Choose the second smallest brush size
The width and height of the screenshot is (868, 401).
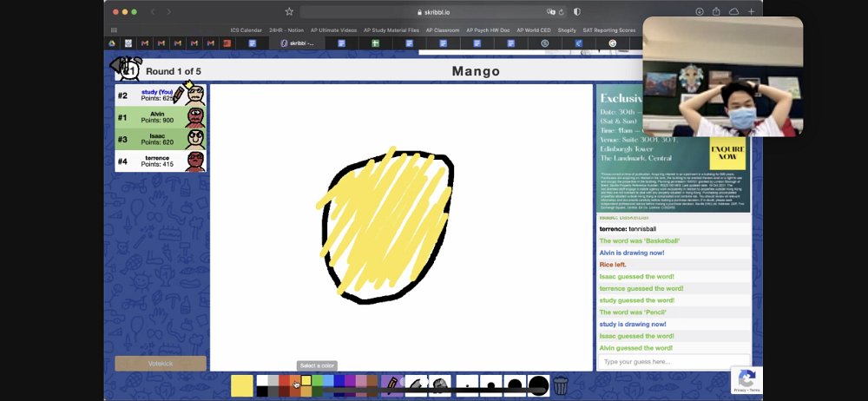[491, 385]
